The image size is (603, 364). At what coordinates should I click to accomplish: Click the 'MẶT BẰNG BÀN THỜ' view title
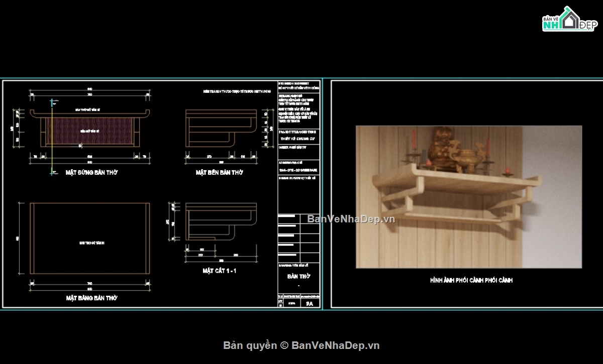(x=91, y=298)
